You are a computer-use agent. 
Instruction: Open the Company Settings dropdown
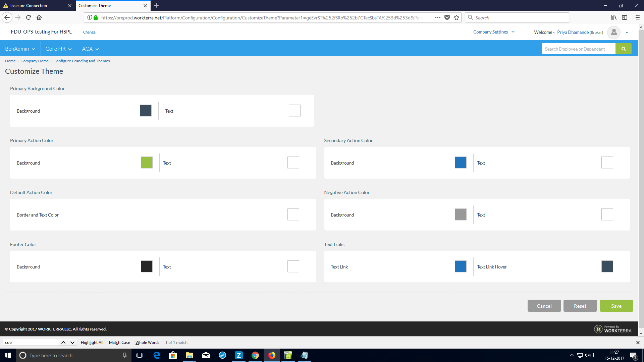pos(494,32)
